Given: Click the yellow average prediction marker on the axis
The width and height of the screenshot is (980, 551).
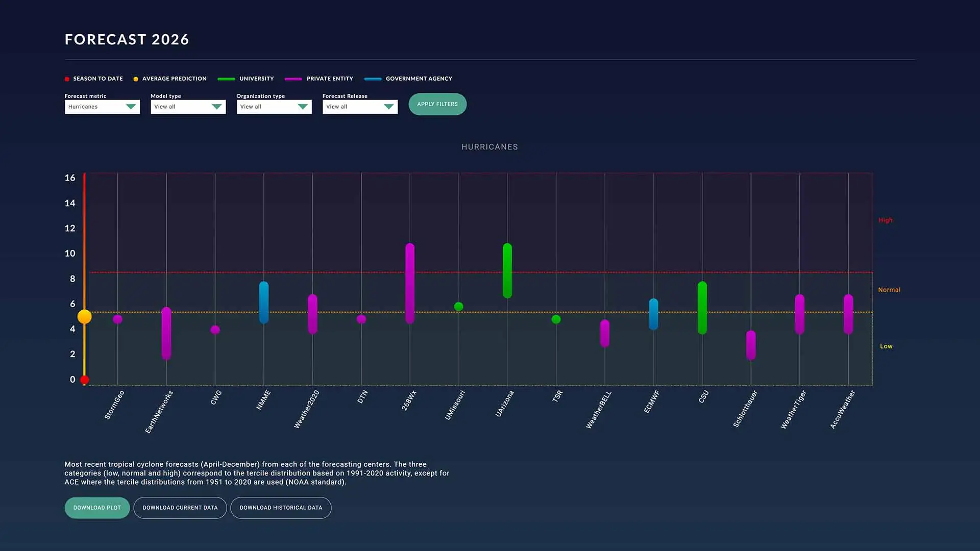Looking at the screenshot, I should coord(84,317).
